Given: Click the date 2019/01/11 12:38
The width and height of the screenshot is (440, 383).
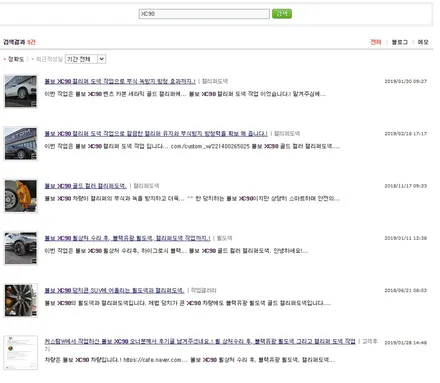Looking at the screenshot, I should click(406, 238).
